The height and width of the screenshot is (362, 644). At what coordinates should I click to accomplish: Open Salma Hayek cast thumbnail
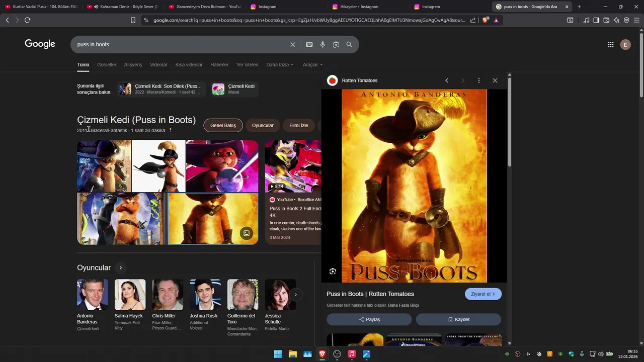tap(130, 295)
